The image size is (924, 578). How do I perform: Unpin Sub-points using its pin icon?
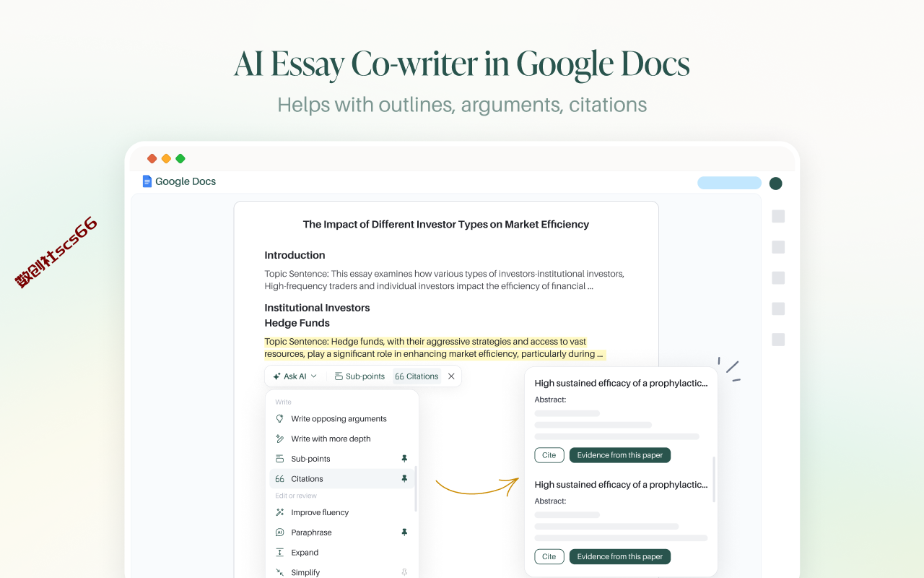pos(404,459)
